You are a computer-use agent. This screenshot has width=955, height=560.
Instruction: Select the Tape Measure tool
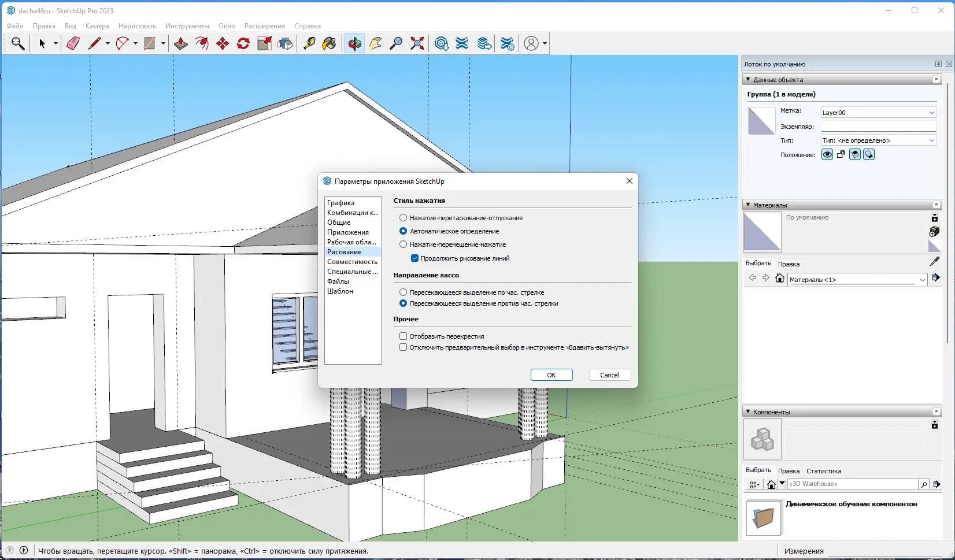coord(309,43)
